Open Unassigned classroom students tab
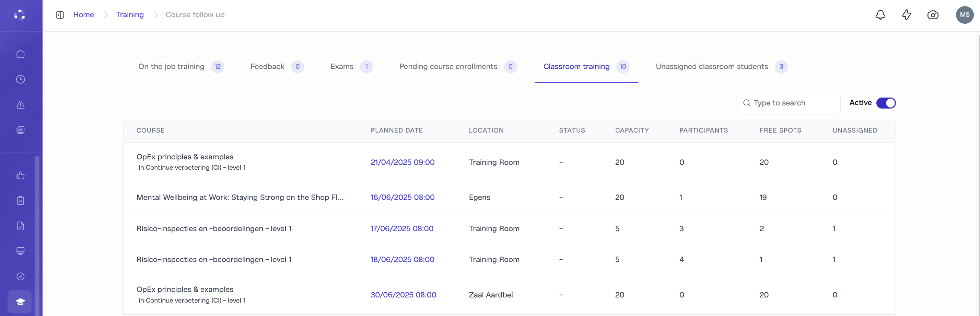This screenshot has height=316, width=980. click(x=711, y=67)
